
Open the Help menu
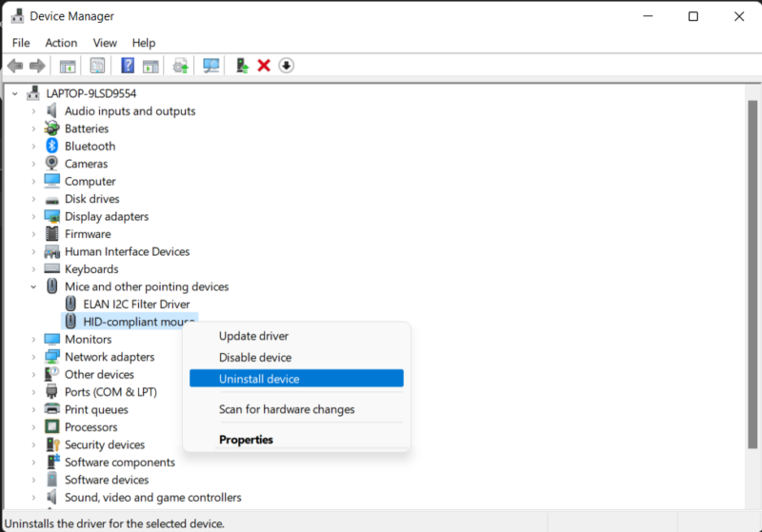[144, 43]
